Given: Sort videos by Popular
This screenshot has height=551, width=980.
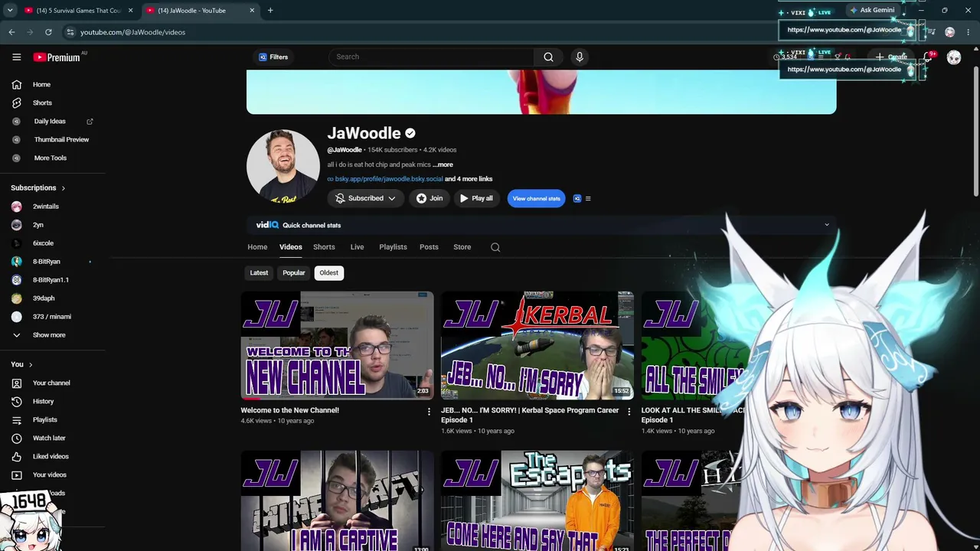Looking at the screenshot, I should pos(294,272).
